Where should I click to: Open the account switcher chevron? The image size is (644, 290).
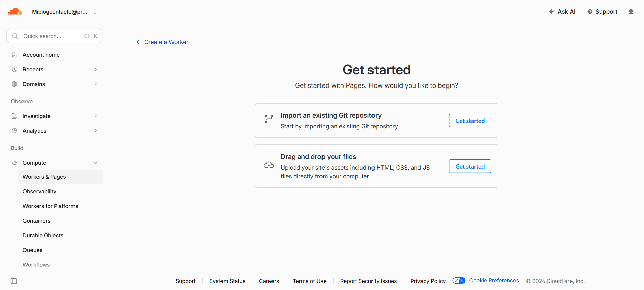pyautogui.click(x=95, y=12)
